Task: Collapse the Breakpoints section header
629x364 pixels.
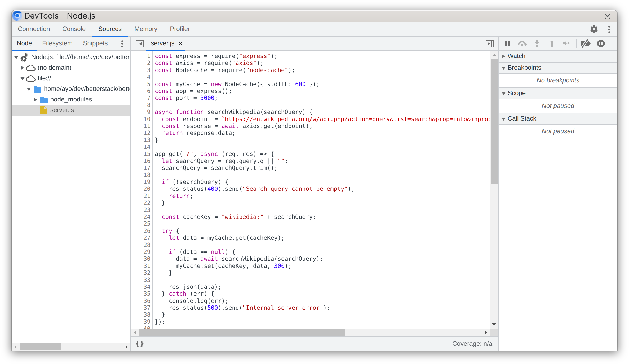Action: [524, 68]
